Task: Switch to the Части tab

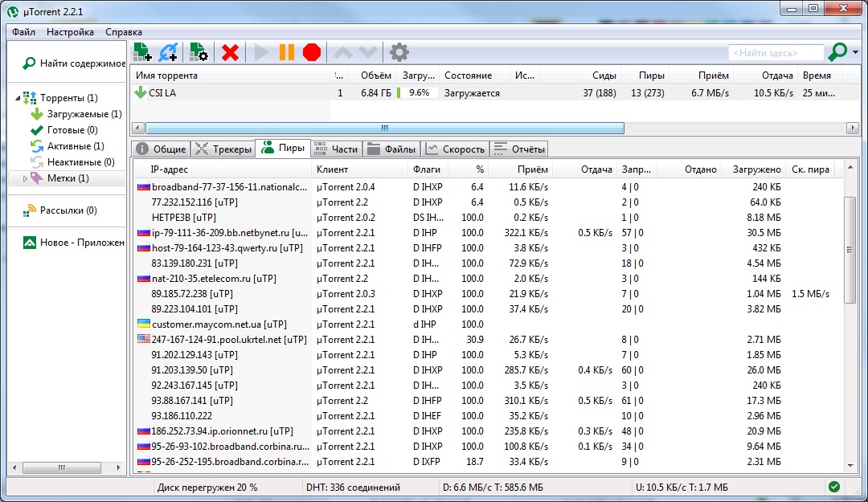Action: tap(336, 149)
